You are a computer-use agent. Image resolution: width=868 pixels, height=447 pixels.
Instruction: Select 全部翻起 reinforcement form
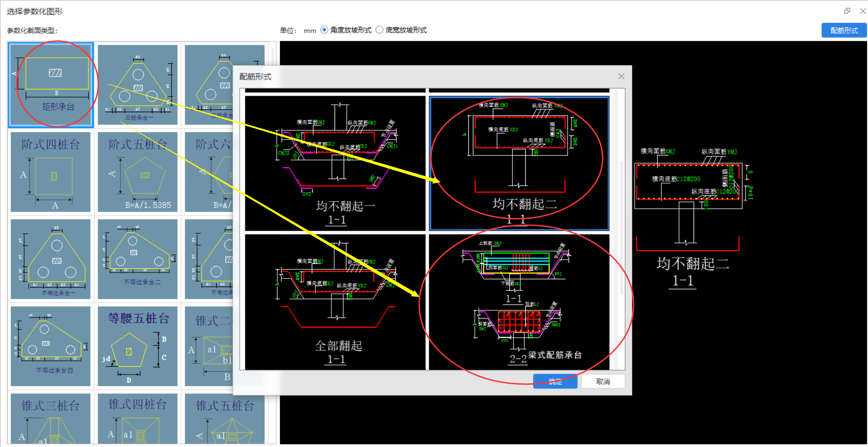(x=335, y=302)
